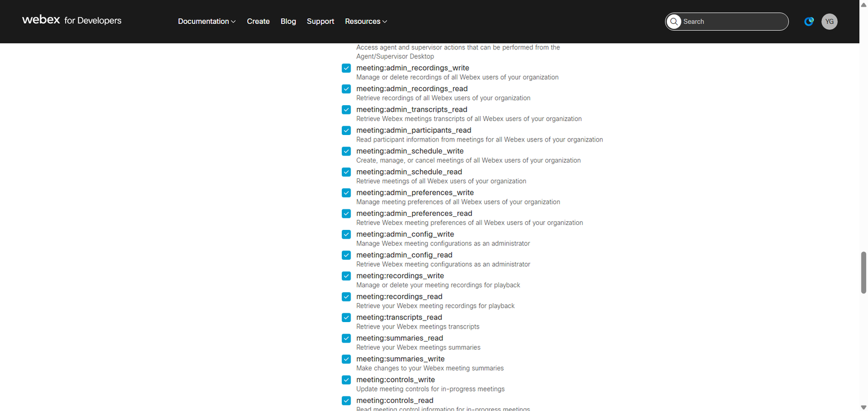Screen dimensions: 868x411
Task: Click the scrollbar down arrow
Action: click(x=864, y=407)
